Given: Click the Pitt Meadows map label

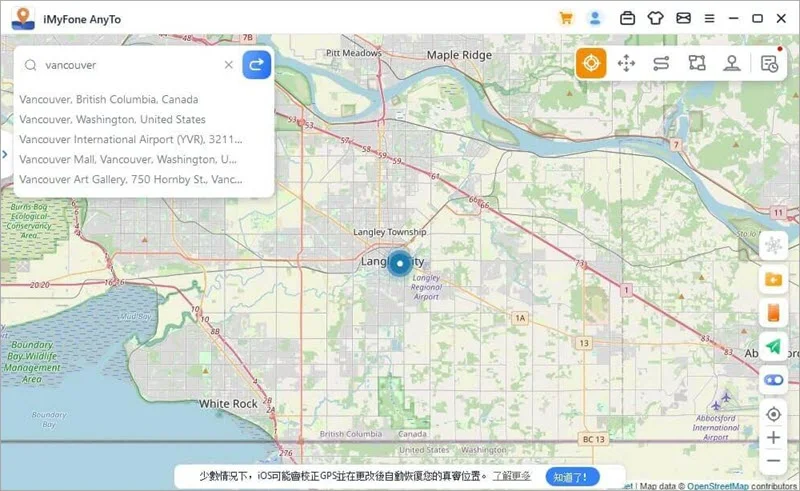Looking at the screenshot, I should tap(354, 53).
